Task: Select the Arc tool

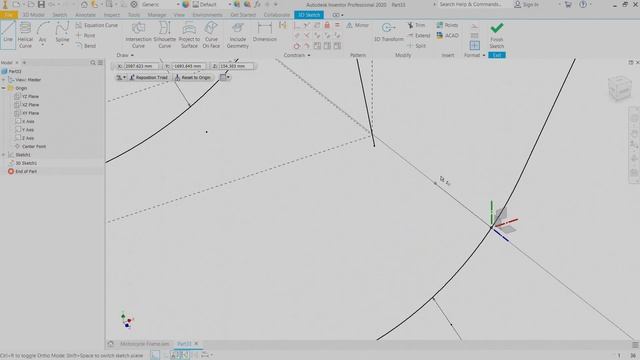Action: [x=42, y=32]
